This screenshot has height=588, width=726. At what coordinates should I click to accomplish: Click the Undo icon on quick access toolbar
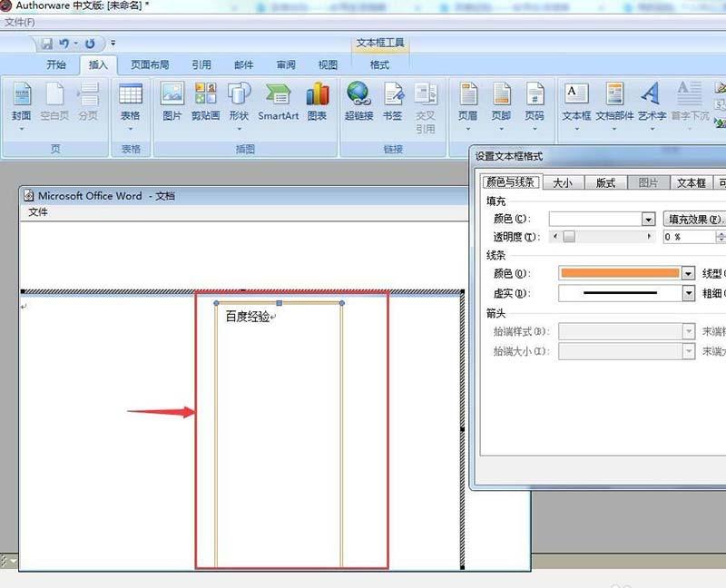(63, 42)
